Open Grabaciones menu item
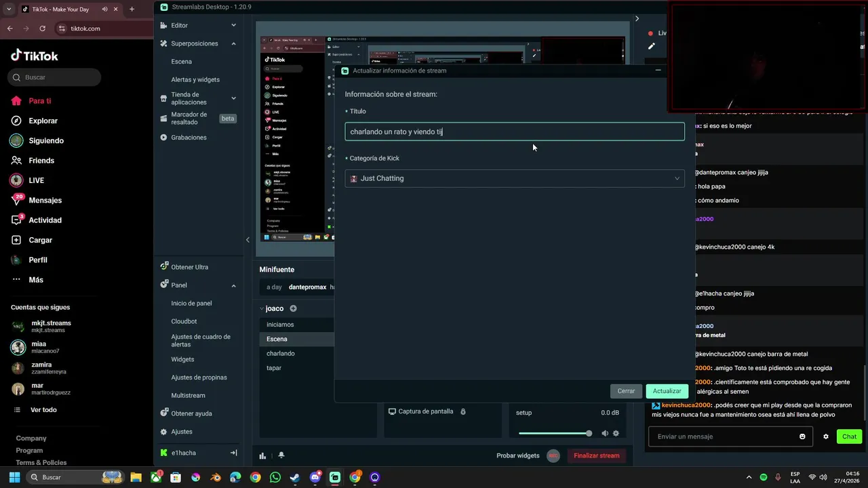This screenshot has height=488, width=868. click(189, 138)
